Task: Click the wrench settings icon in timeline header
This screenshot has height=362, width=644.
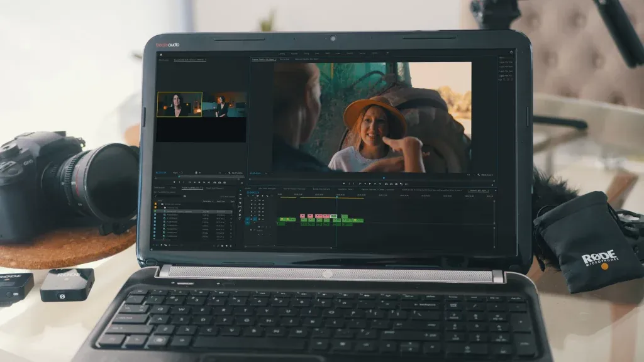Action: pos(267,196)
